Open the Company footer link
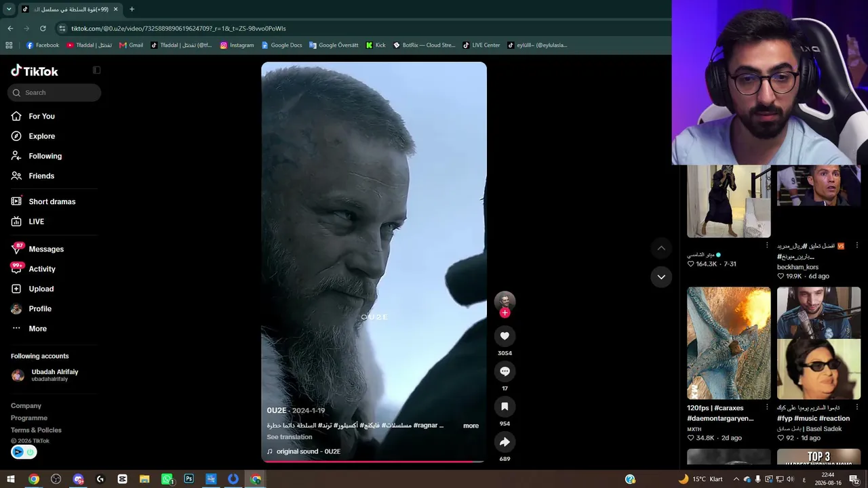This screenshot has width=868, height=488. point(26,406)
